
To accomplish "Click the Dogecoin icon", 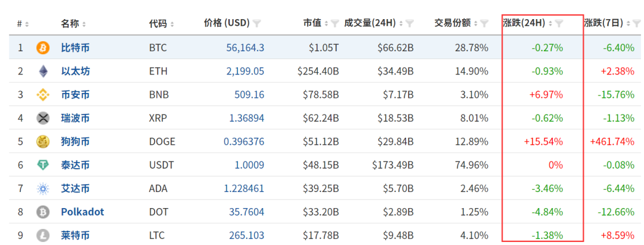I will coord(43,142).
